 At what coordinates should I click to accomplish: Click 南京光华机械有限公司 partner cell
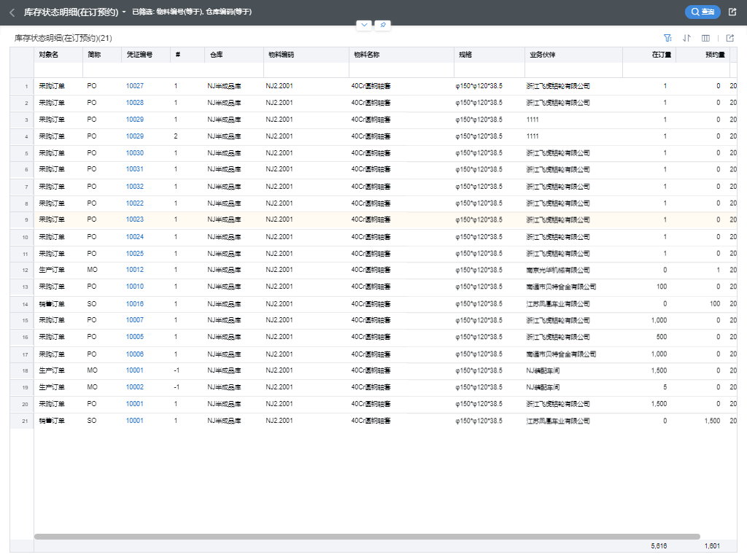(558, 270)
